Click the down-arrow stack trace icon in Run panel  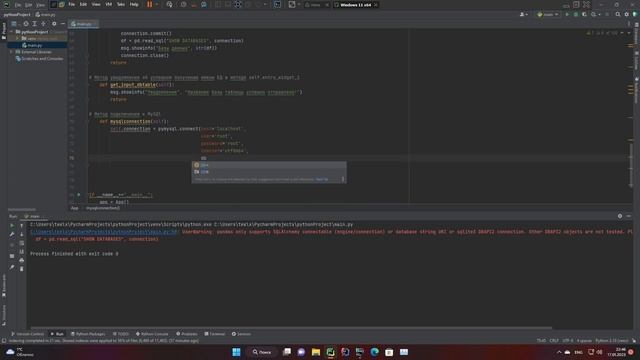[x=22, y=234]
